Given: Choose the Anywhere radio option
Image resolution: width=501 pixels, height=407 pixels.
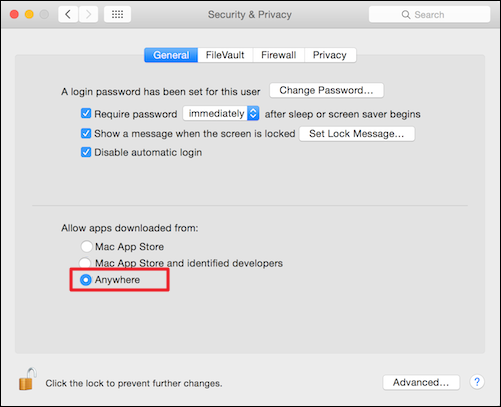Looking at the screenshot, I should pos(86,280).
